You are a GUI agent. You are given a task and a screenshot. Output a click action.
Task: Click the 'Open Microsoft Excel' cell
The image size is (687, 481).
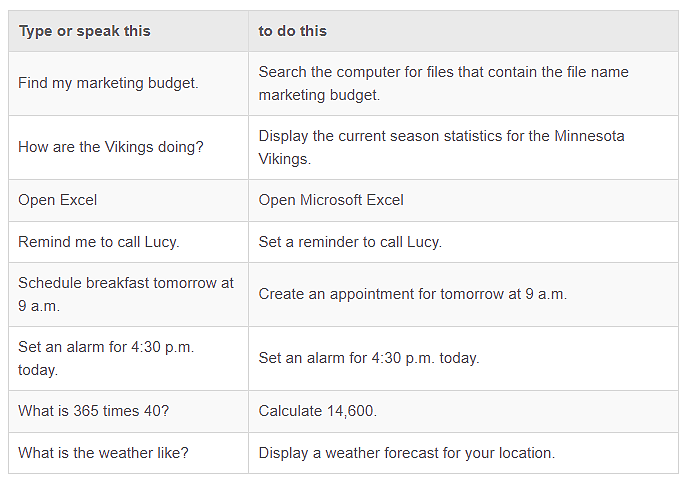(x=463, y=200)
